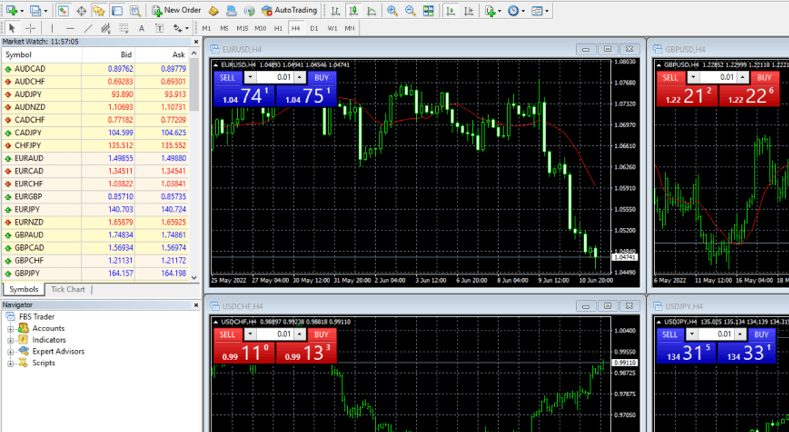The height and width of the screenshot is (432, 789).
Task: Switch chart to bar chart mode
Action: point(336,10)
